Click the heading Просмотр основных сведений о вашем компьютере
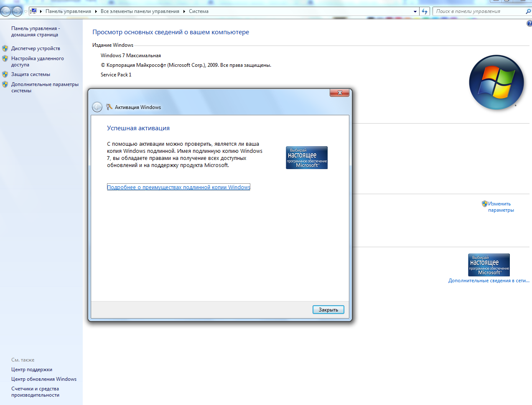Viewport: 532px width, 405px height. (171, 32)
